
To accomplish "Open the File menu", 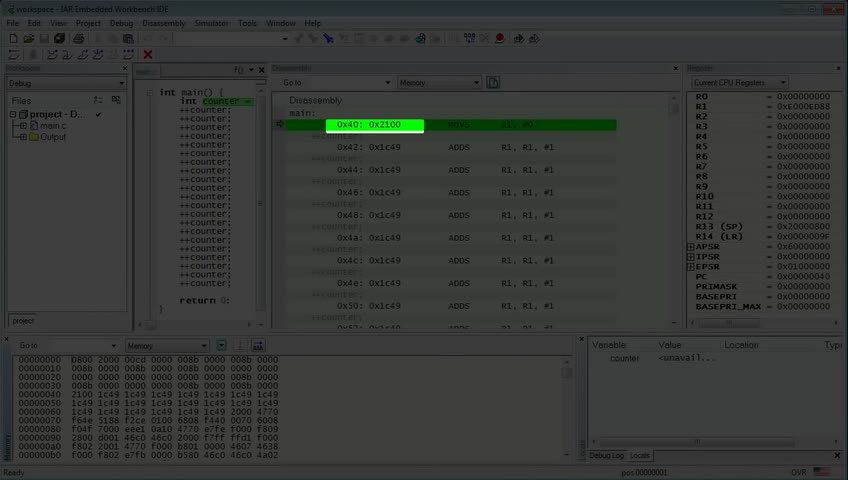I will click(x=12, y=23).
